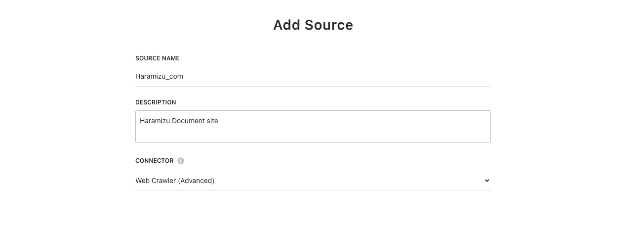Expand the Connector dropdown chevron arrow
The height and width of the screenshot is (238, 644).
point(487,181)
